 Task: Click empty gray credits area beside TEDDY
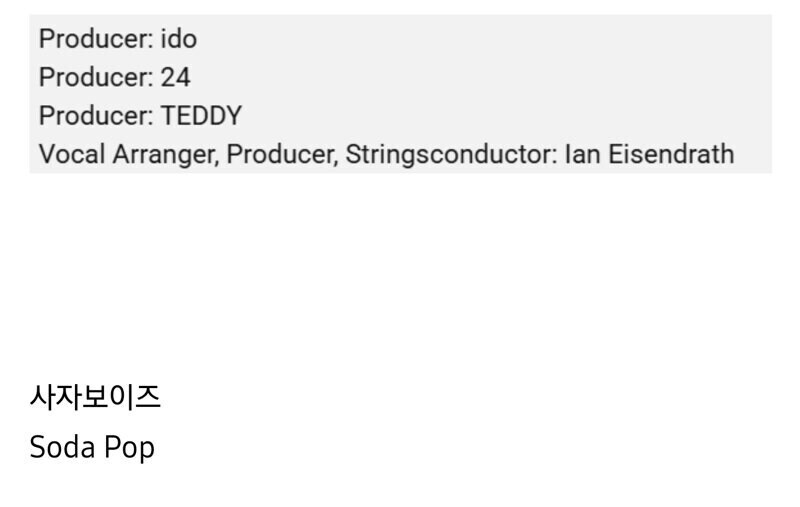[505, 116]
